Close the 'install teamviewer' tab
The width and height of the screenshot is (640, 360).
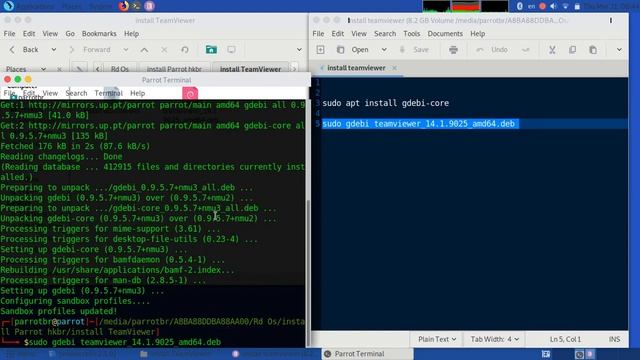394,68
